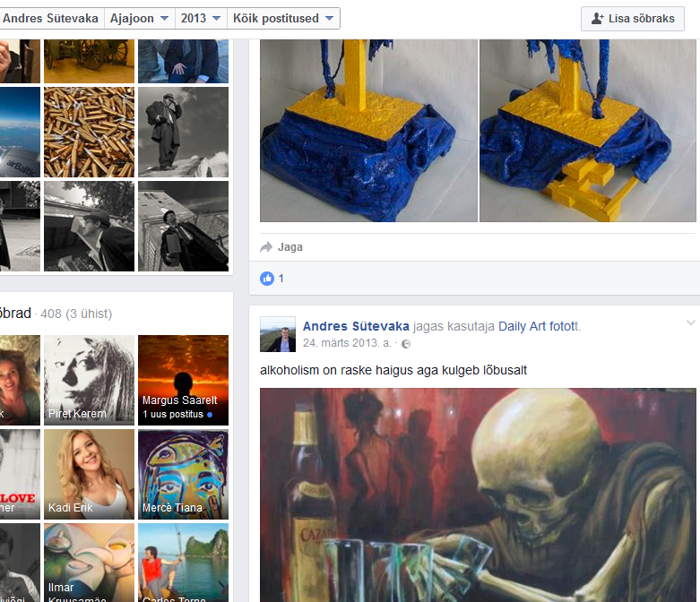Open the seated man in dark coat photo
The height and width of the screenshot is (602, 700).
[x=183, y=61]
